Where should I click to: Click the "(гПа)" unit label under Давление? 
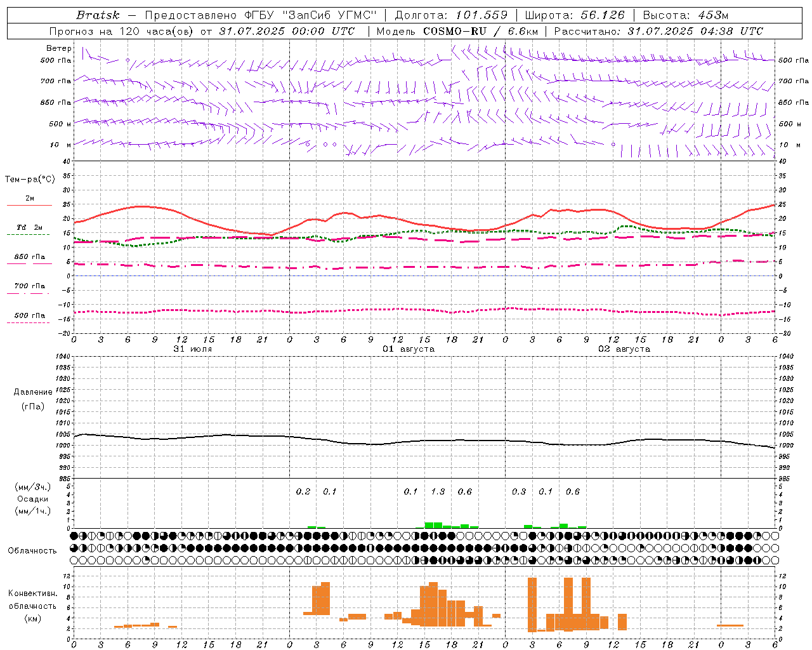[x=33, y=406]
